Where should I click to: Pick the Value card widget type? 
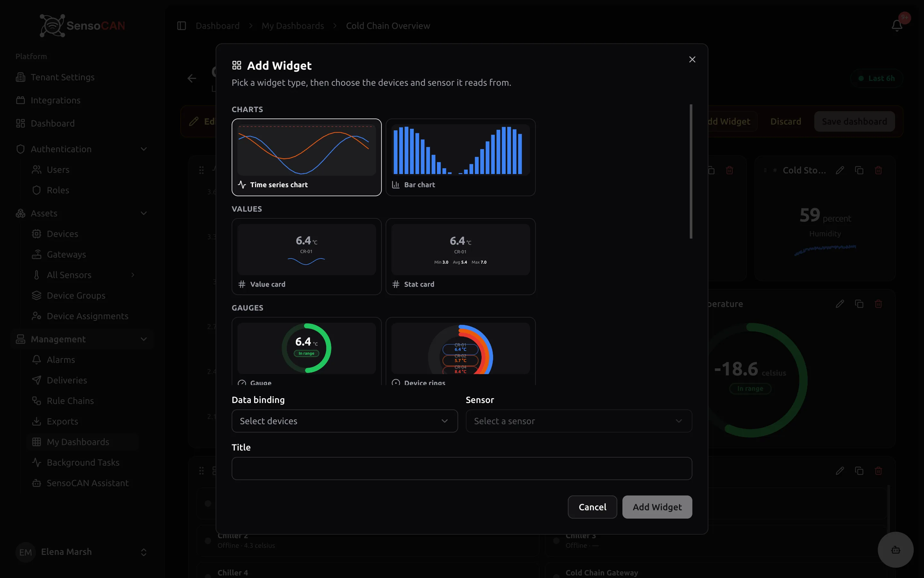306,257
